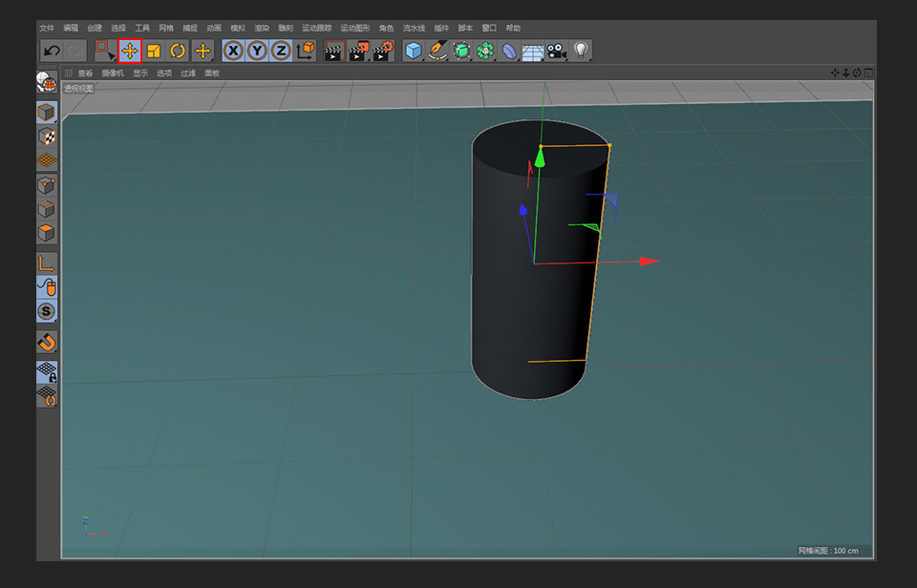Select the Scale tool
This screenshot has width=917, height=588.
[x=156, y=52]
